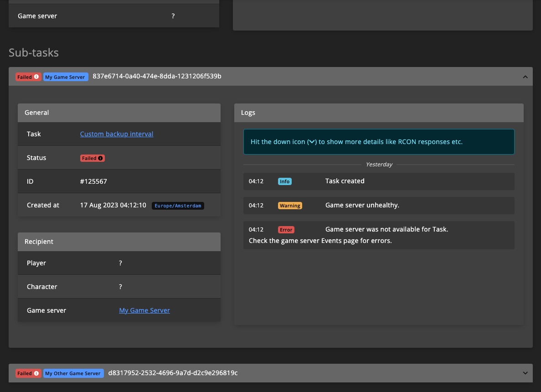Click the Error badge on the failed availability log
The image size is (541, 392).
tap(286, 230)
